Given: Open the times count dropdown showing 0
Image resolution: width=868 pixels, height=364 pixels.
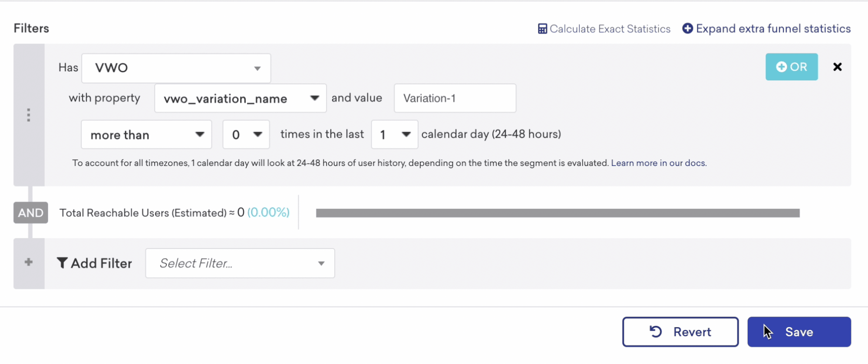Looking at the screenshot, I should (246, 135).
